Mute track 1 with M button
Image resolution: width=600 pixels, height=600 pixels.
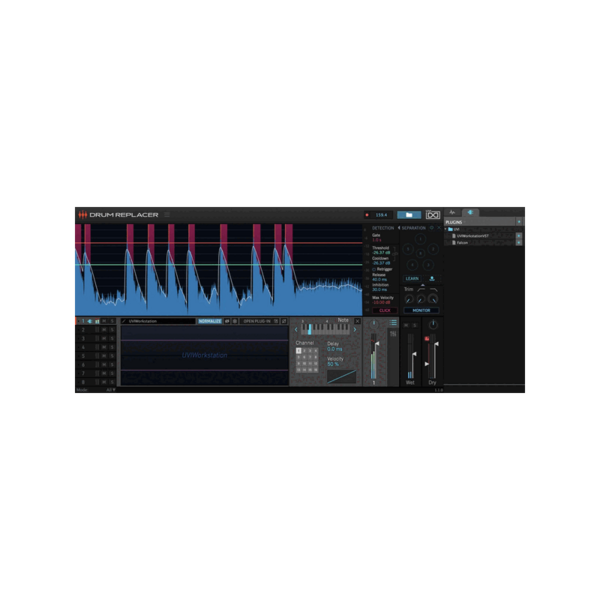click(x=104, y=321)
